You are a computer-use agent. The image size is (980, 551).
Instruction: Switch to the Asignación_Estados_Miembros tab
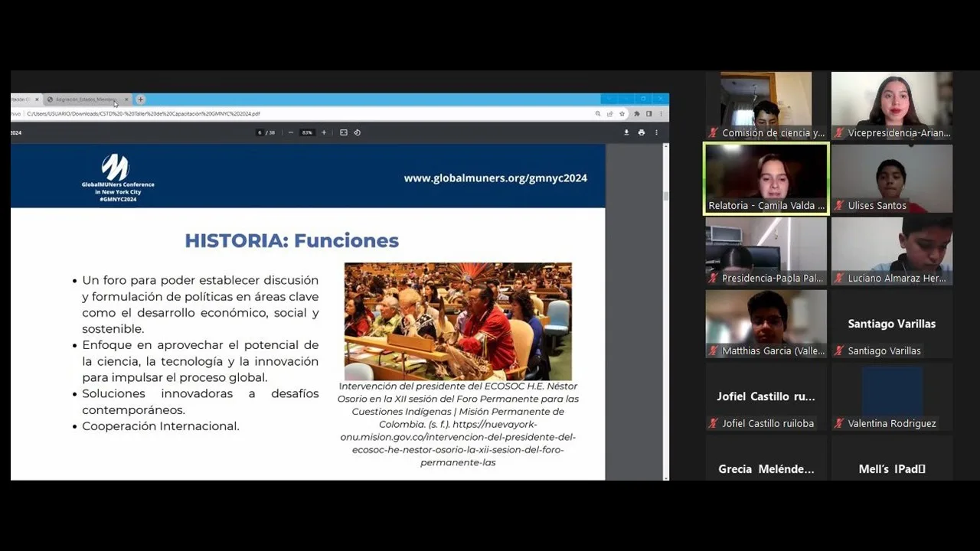(x=84, y=99)
